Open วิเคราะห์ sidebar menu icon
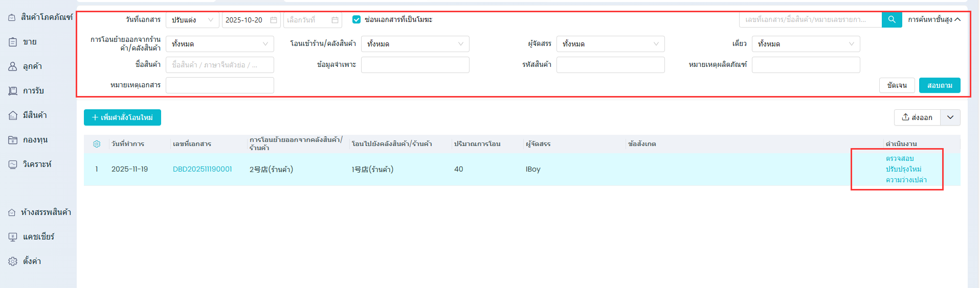980x288 pixels. coord(13,164)
